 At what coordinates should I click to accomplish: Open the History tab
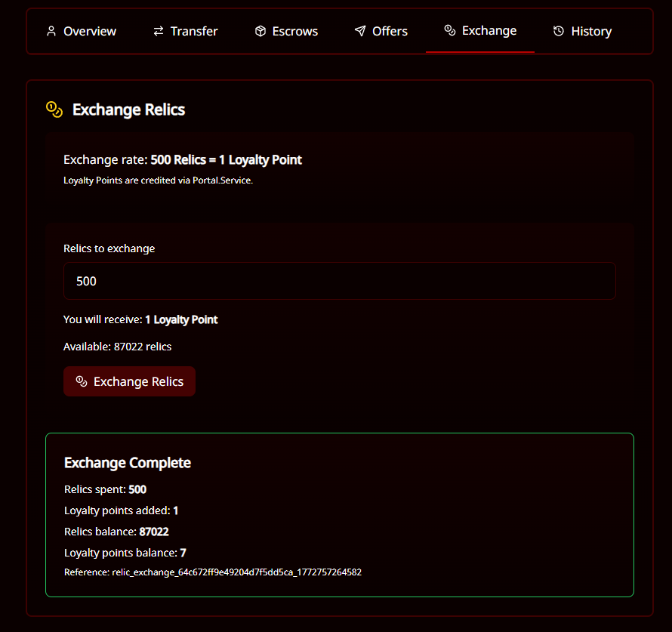coord(591,31)
